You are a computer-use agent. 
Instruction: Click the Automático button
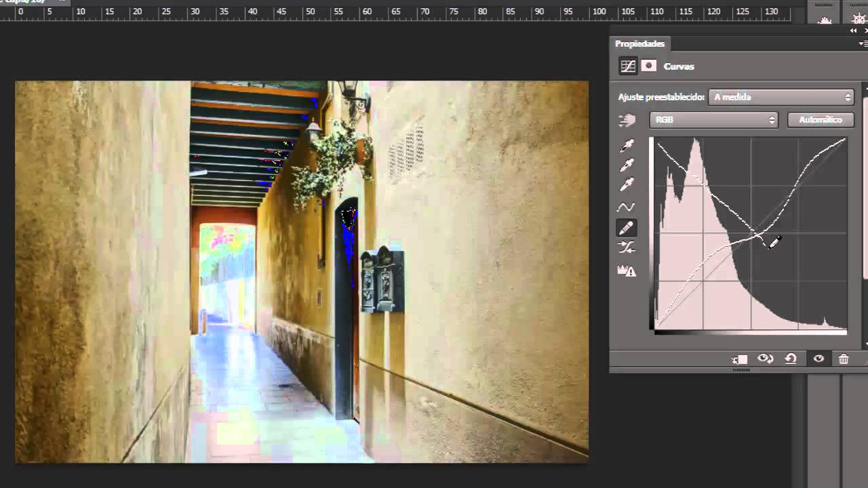click(821, 120)
